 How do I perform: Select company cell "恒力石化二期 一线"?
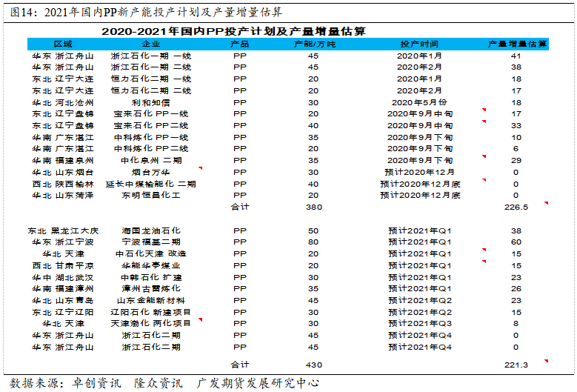[x=151, y=79]
